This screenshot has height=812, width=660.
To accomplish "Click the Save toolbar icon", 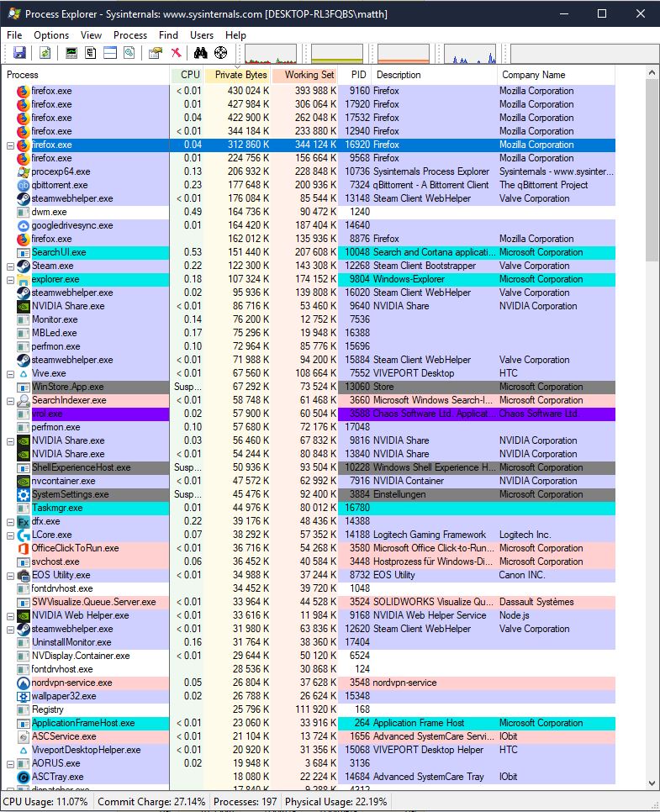I will [x=19, y=53].
